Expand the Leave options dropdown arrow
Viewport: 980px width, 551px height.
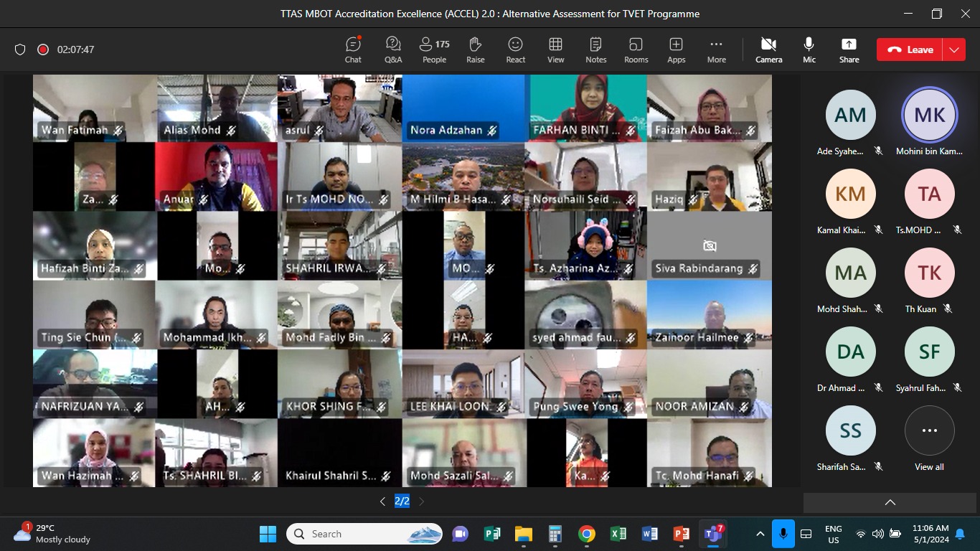(x=953, y=50)
